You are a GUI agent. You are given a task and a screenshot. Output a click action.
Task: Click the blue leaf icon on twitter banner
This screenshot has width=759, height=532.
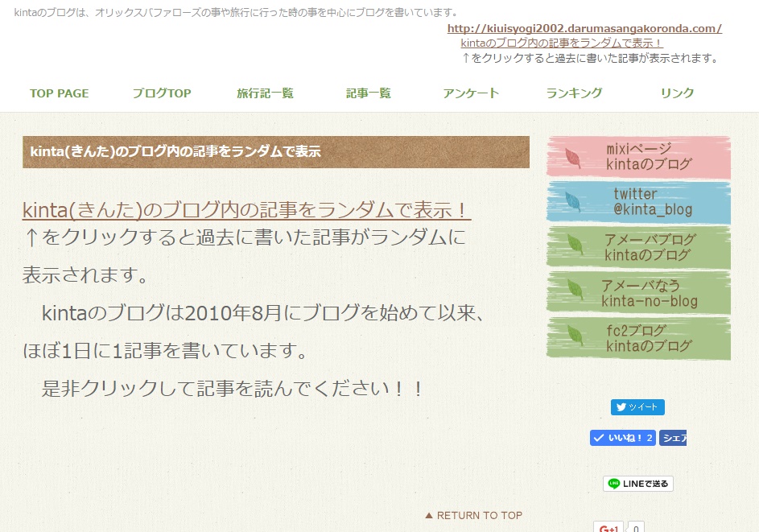(x=572, y=202)
